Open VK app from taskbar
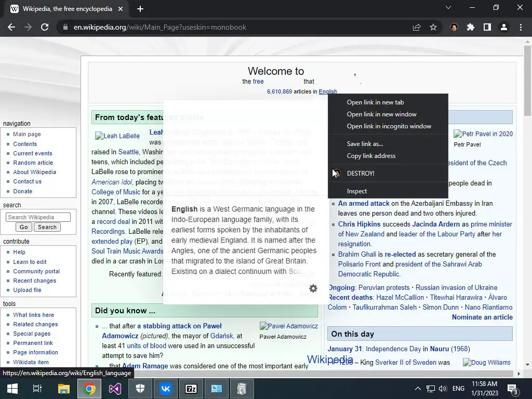The image size is (532, 399). point(166,389)
